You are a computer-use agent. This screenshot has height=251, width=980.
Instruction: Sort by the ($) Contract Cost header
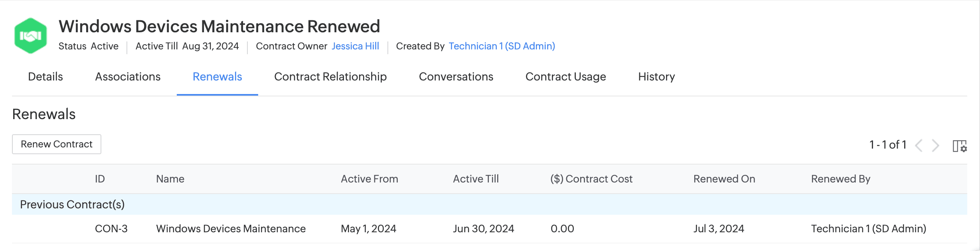pos(591,179)
